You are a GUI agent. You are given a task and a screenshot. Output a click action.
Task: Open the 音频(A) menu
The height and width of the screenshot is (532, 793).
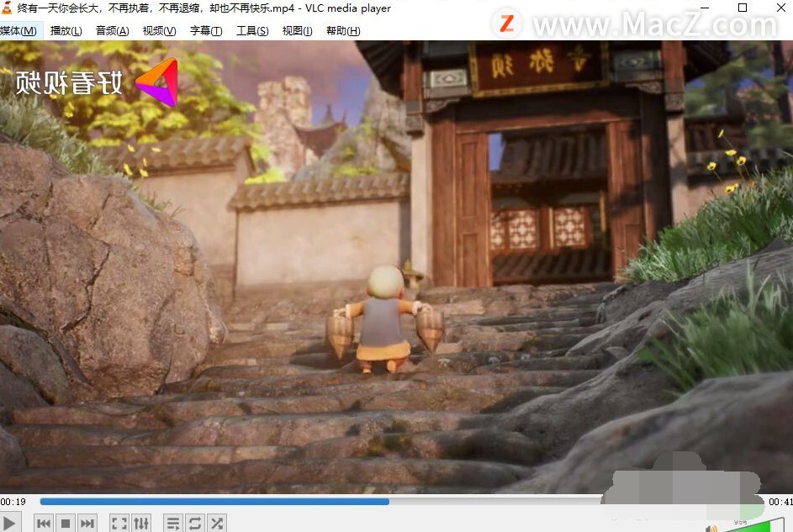[113, 31]
